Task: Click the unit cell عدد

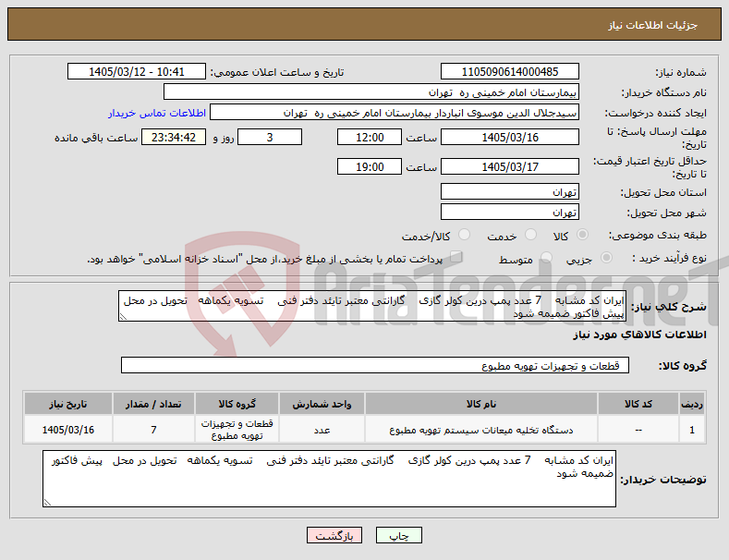Action: [x=322, y=430]
